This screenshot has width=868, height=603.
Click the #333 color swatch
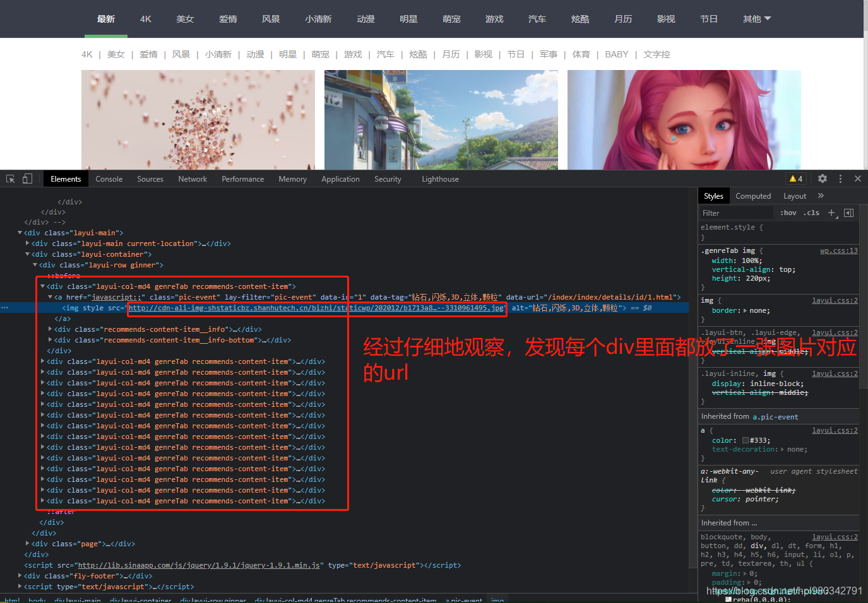click(746, 441)
